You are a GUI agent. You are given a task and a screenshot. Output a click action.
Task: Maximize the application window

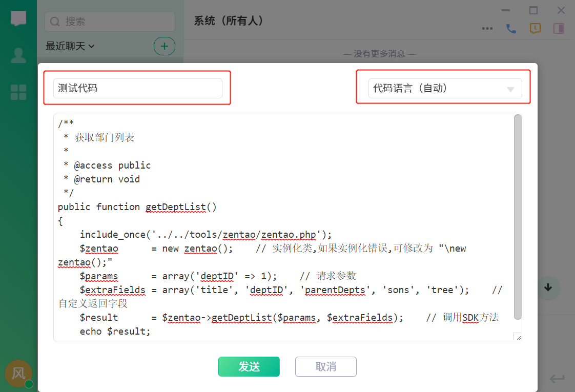533,10
